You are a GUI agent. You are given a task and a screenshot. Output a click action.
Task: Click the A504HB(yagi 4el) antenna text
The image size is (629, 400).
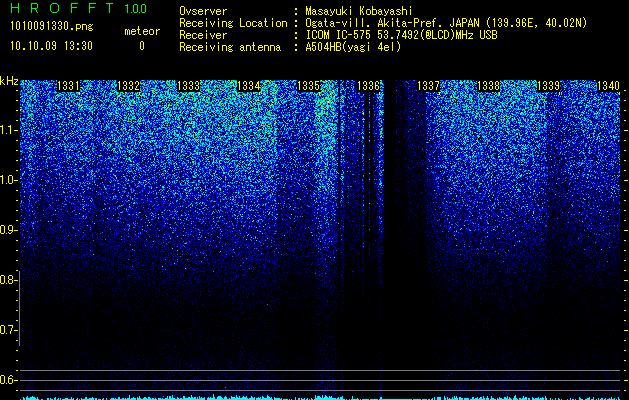click(x=353, y=47)
